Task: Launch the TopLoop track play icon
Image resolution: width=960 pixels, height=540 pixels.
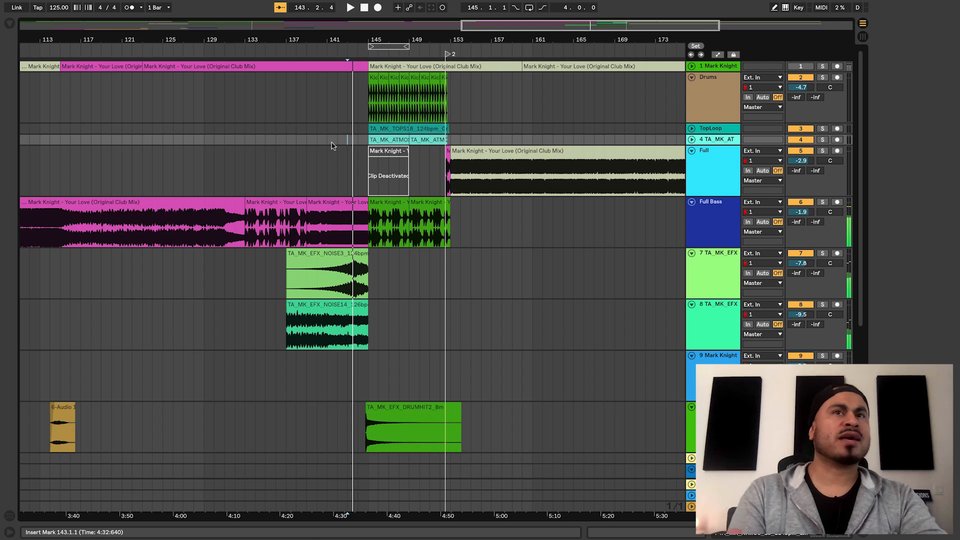Action: 691,129
